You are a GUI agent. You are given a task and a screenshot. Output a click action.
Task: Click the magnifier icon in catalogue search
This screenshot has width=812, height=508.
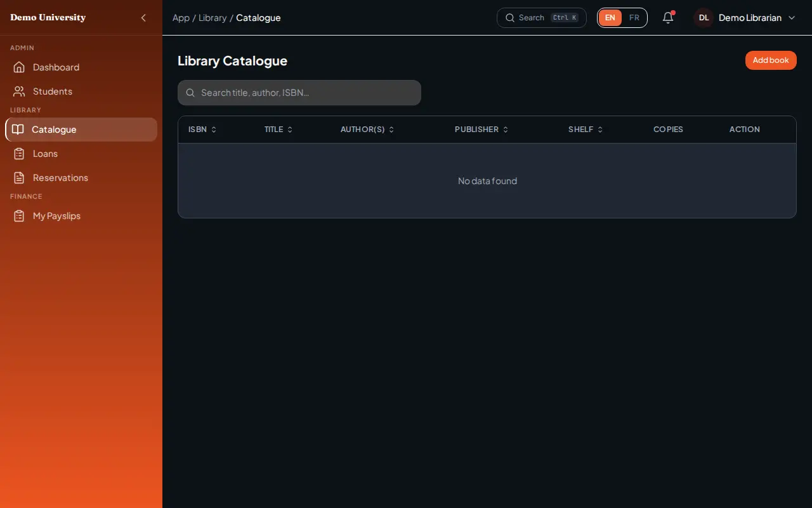click(x=190, y=93)
